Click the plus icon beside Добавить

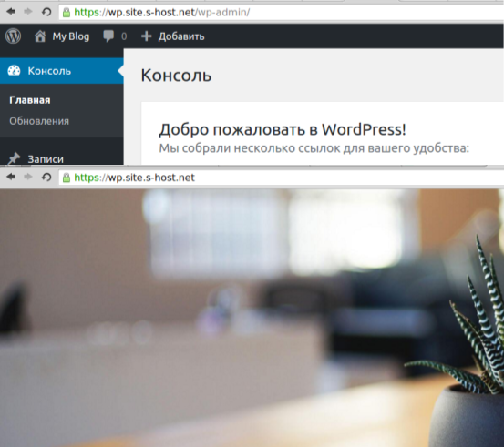click(146, 36)
